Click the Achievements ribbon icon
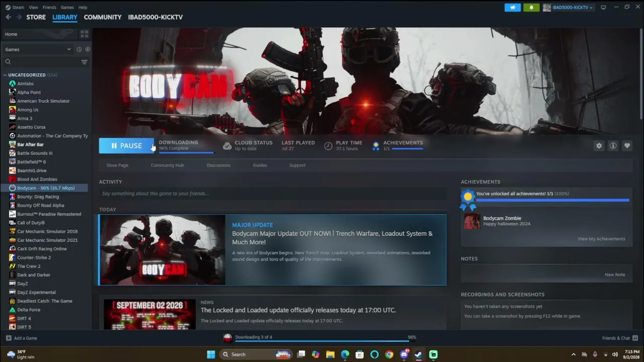This screenshot has width=644, height=362. click(376, 146)
